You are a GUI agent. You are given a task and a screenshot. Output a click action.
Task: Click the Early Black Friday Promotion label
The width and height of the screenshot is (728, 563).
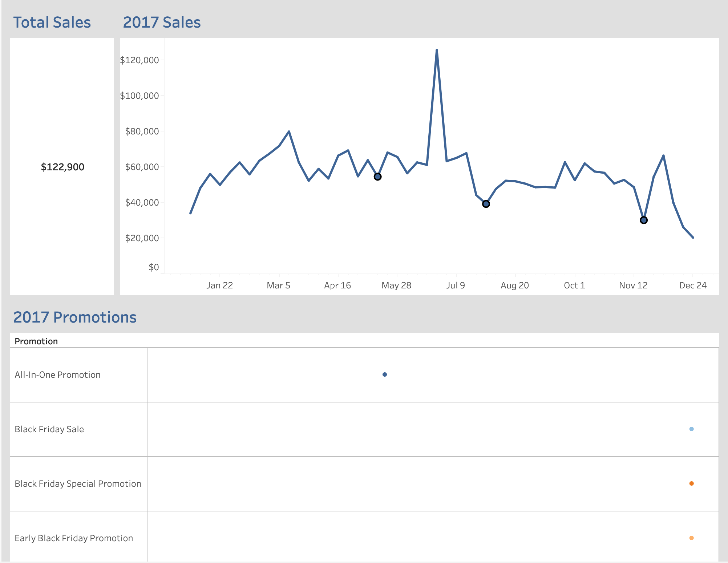point(74,538)
